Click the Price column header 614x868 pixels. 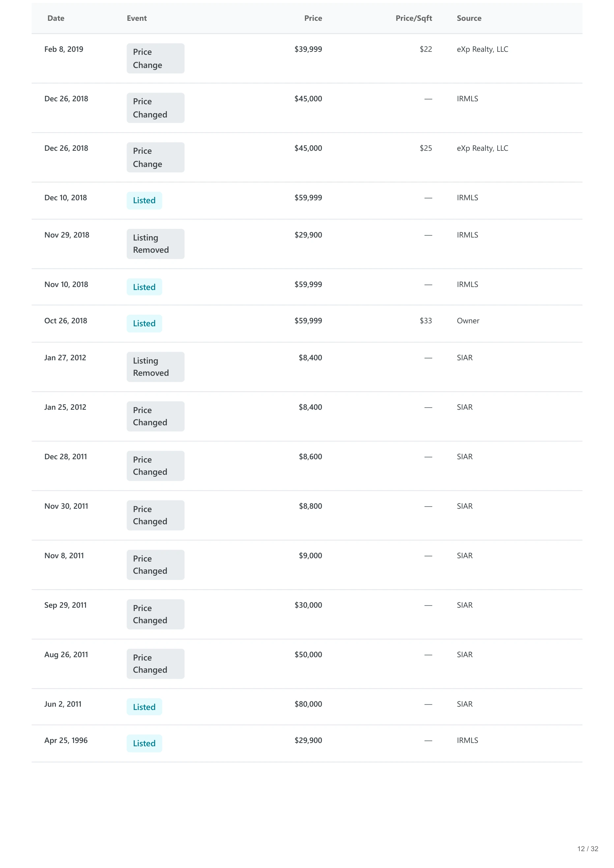point(313,18)
